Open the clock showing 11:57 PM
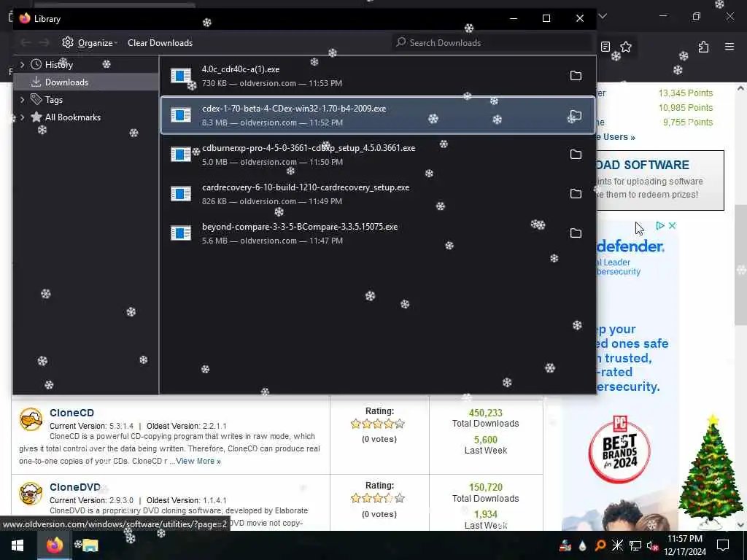The height and width of the screenshot is (560, 747). (684, 545)
